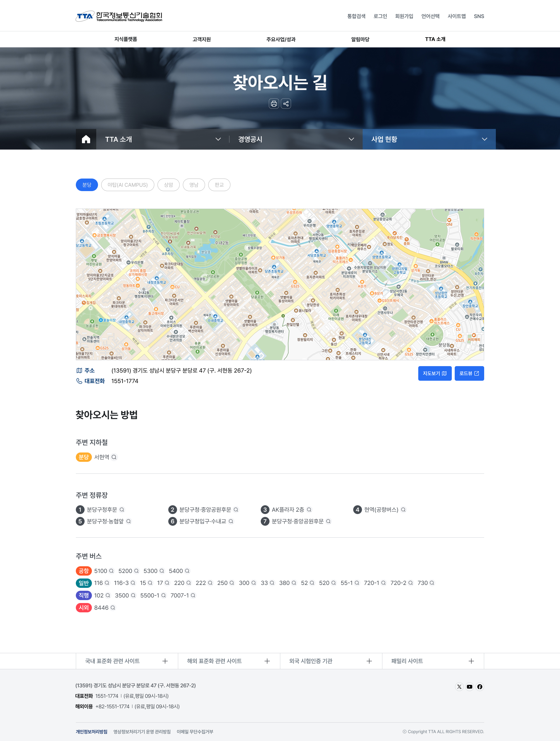Open the 사업 현황 breadcrumb dropdown
The image size is (560, 741).
[x=429, y=139]
